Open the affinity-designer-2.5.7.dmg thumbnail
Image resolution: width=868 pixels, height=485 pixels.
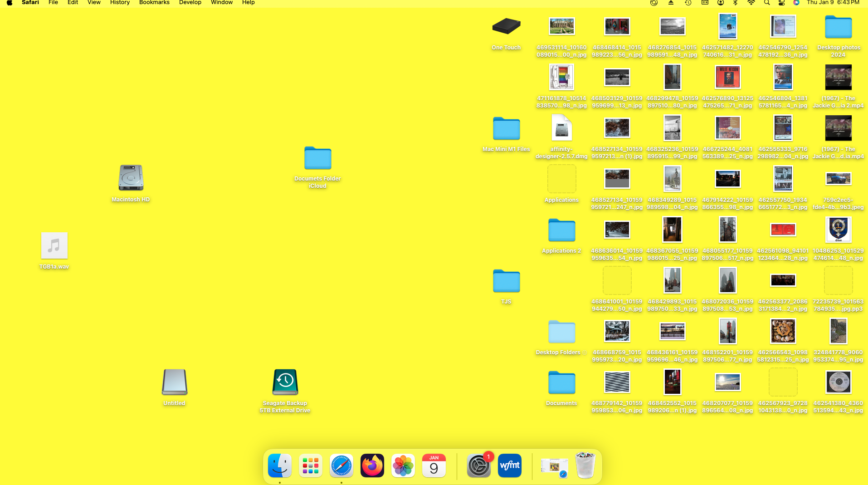pos(561,127)
